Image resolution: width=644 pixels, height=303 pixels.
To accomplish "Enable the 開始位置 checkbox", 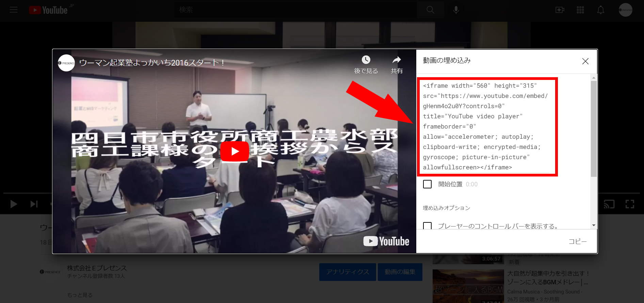I will (x=427, y=184).
